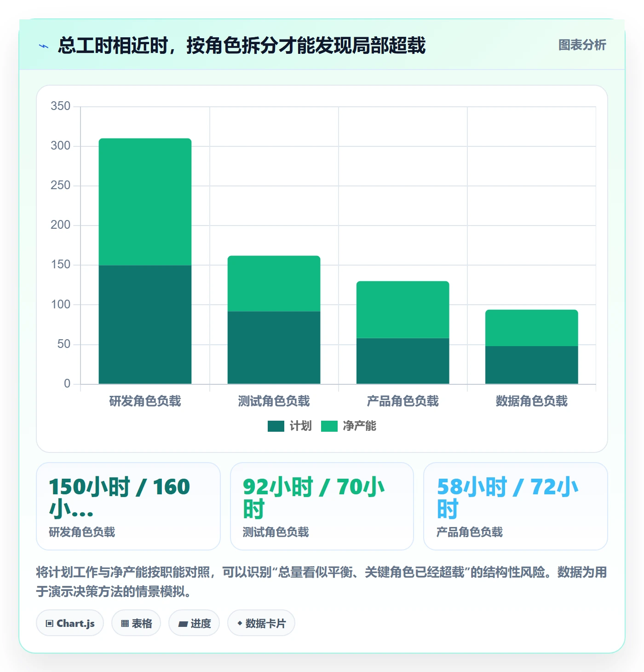Click the 测试角色负载 x-axis label under the chart
The image size is (644, 672).
(274, 401)
